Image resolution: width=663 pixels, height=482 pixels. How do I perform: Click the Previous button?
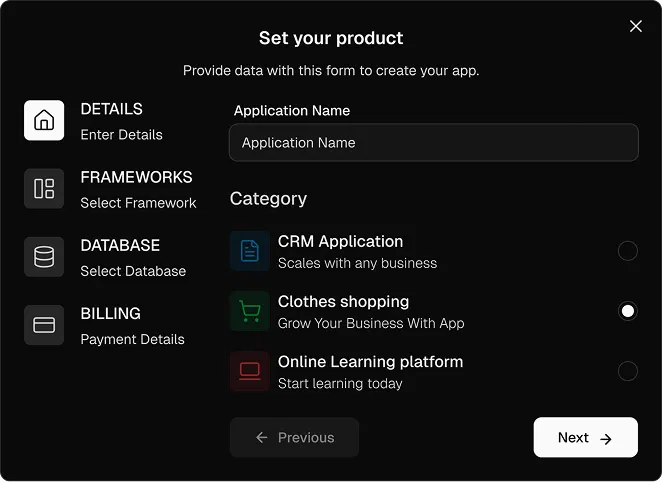click(x=294, y=437)
